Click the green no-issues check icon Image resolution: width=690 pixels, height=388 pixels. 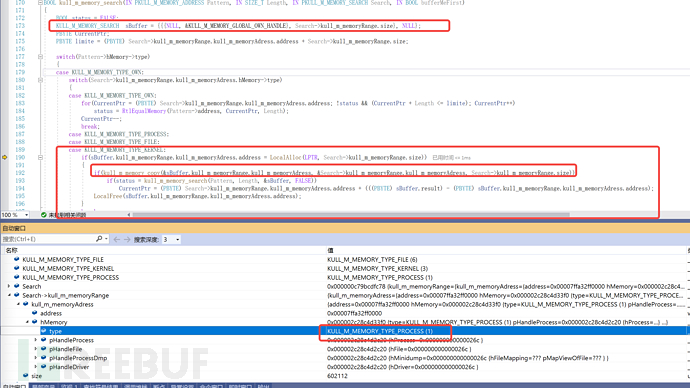pos(44,215)
